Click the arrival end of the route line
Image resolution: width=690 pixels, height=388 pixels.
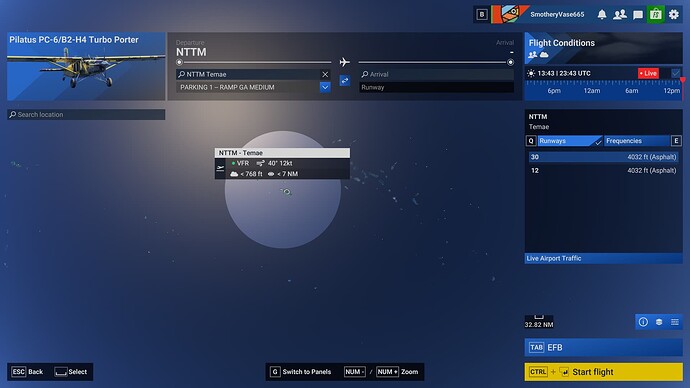[x=510, y=62]
